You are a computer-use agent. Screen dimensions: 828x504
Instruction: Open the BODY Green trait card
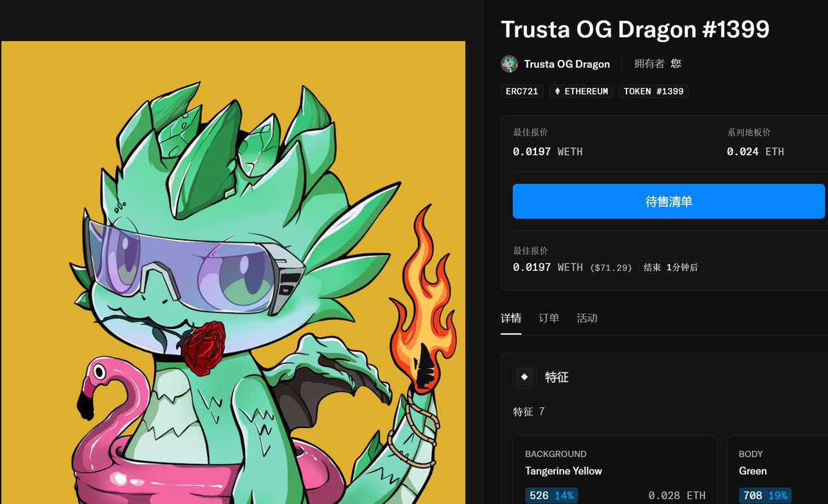[778, 470]
